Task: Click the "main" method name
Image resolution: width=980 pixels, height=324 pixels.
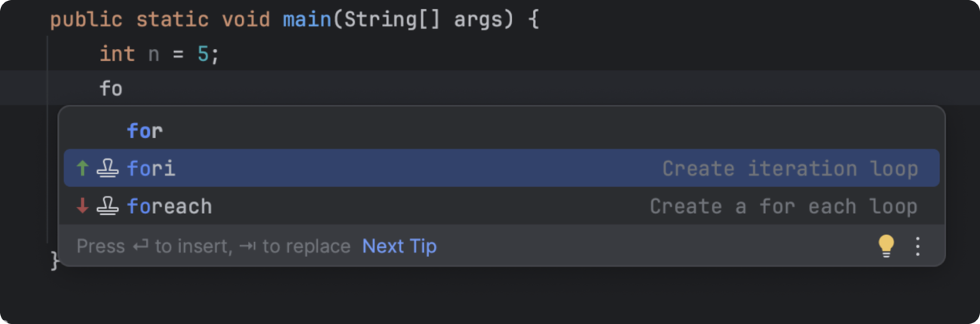Action: [x=307, y=20]
